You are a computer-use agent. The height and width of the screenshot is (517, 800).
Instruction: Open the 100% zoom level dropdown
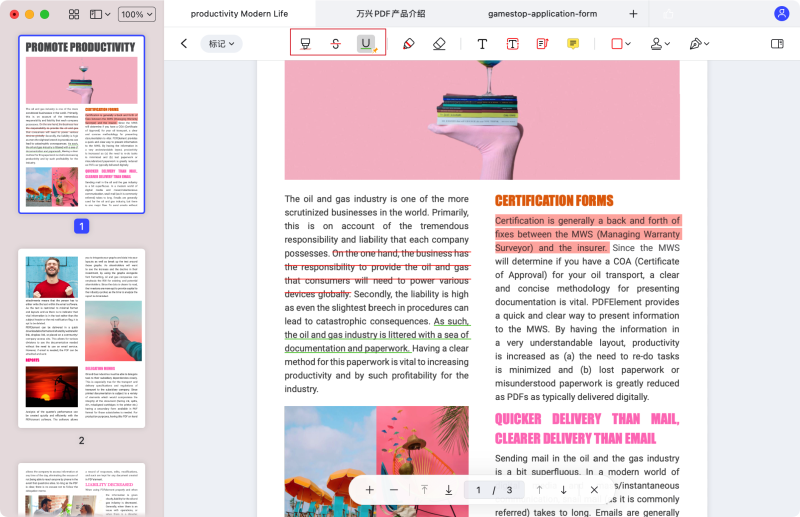click(137, 14)
